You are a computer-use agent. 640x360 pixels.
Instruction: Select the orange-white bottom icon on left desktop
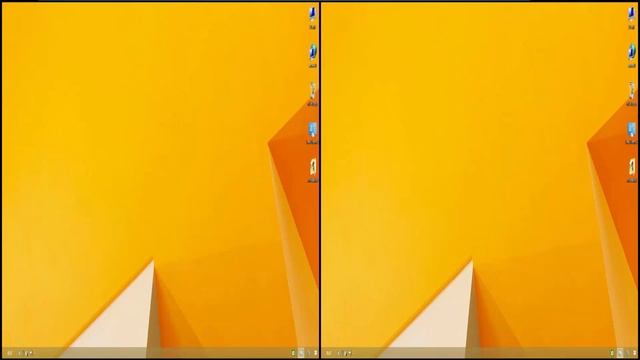pos(313,167)
